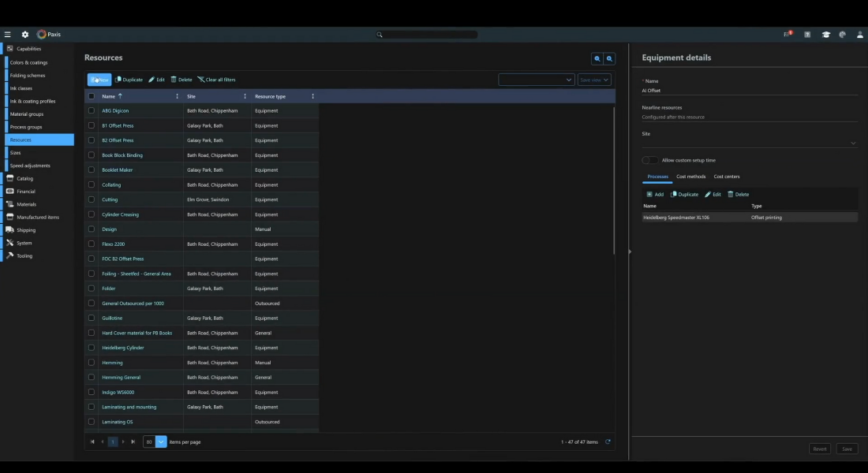Open the items per page dropdown
This screenshot has width=868, height=473.
click(x=161, y=442)
